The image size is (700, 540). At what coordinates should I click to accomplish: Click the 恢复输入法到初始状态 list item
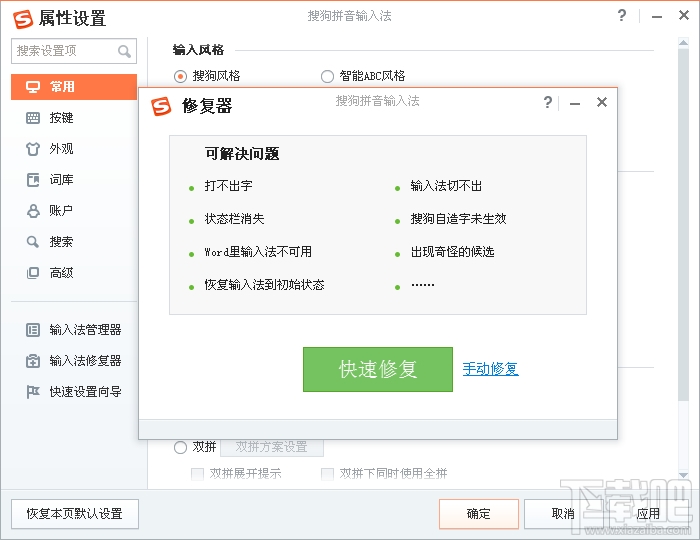264,285
